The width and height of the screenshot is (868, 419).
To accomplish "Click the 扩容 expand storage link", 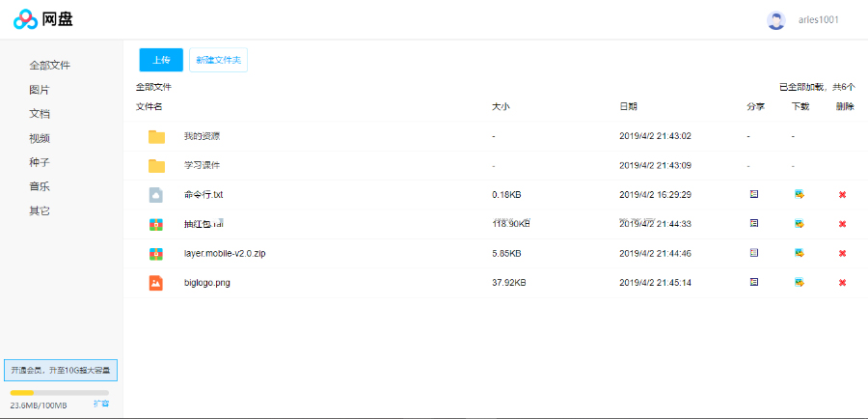I will coord(101,404).
